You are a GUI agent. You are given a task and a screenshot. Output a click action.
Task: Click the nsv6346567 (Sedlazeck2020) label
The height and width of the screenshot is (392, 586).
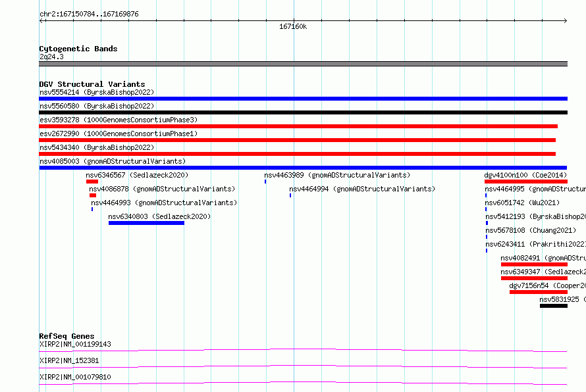click(x=137, y=175)
